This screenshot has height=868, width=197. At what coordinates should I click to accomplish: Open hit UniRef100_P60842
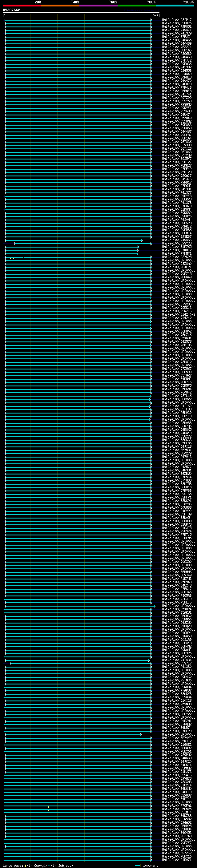pyautogui.click(x=177, y=392)
